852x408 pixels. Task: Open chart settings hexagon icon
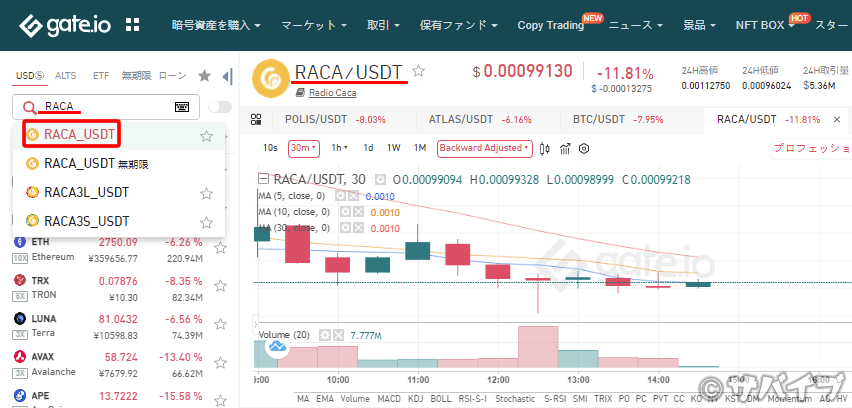point(584,148)
